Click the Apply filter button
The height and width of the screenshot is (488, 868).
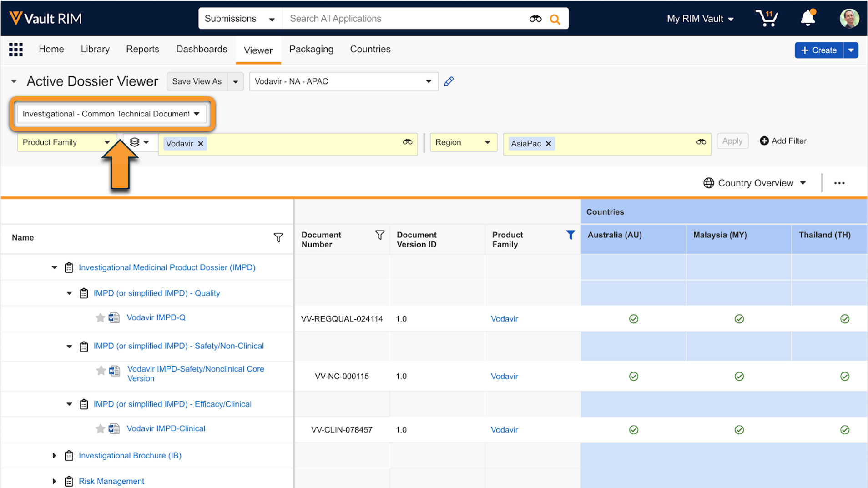pos(732,141)
